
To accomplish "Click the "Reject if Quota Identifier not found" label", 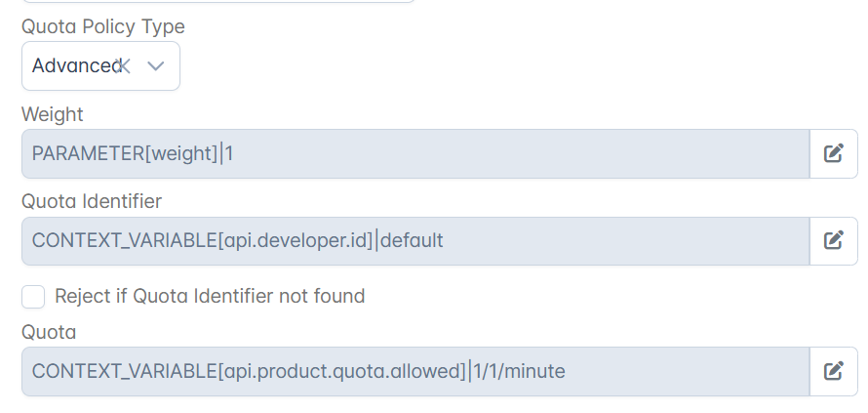I will pyautogui.click(x=210, y=296).
